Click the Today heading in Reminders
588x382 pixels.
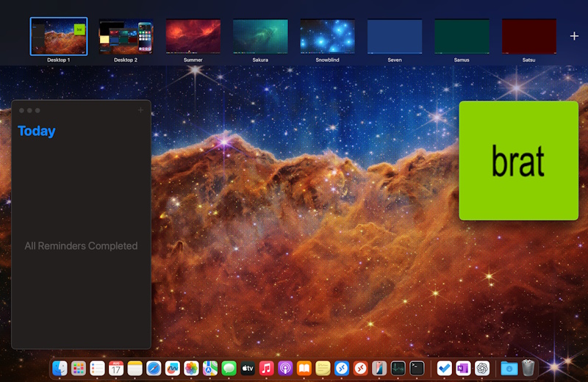click(37, 131)
